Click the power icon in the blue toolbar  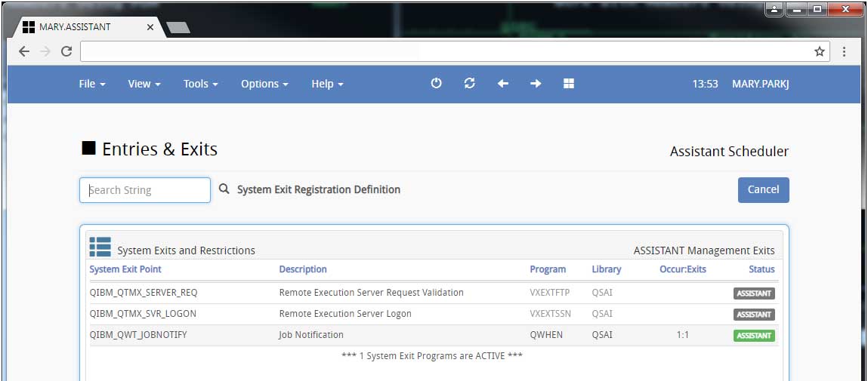[x=436, y=84]
